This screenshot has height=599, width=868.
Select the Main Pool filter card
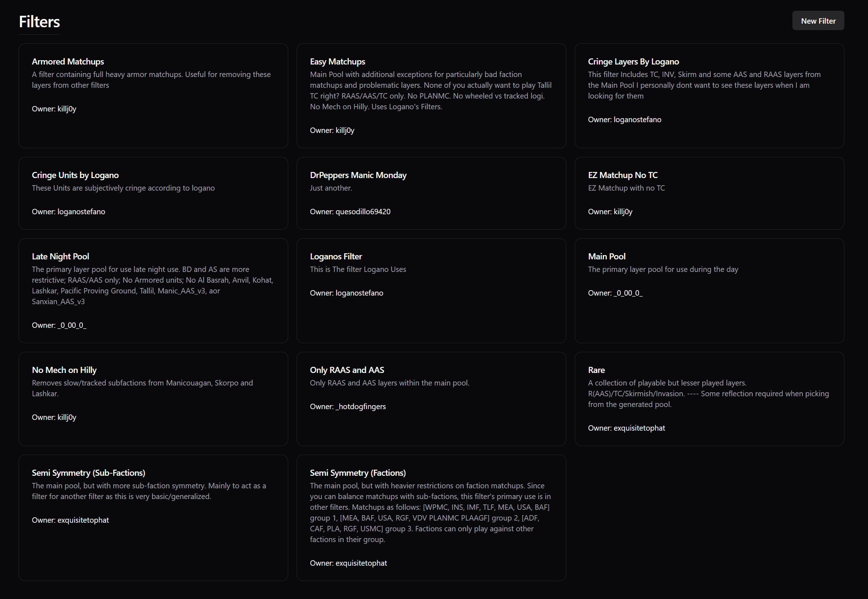pyautogui.click(x=709, y=291)
